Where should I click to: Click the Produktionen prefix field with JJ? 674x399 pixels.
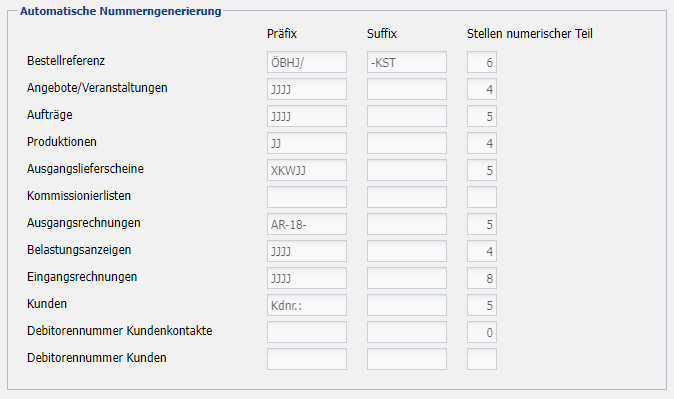[306, 143]
